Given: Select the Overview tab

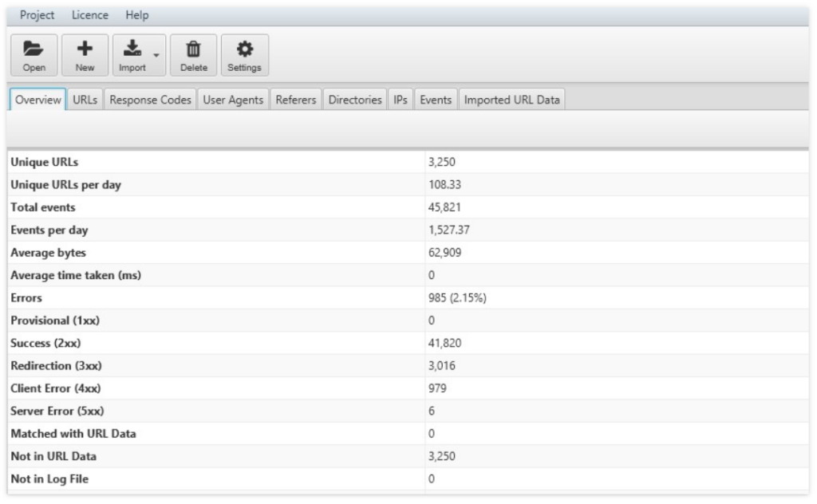Looking at the screenshot, I should pyautogui.click(x=37, y=101).
